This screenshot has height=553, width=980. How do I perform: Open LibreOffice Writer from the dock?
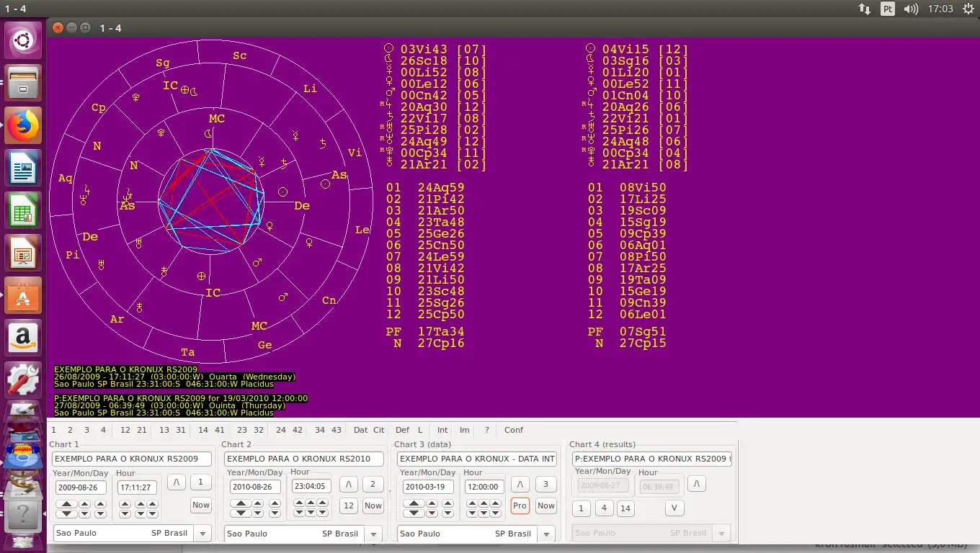tap(24, 168)
